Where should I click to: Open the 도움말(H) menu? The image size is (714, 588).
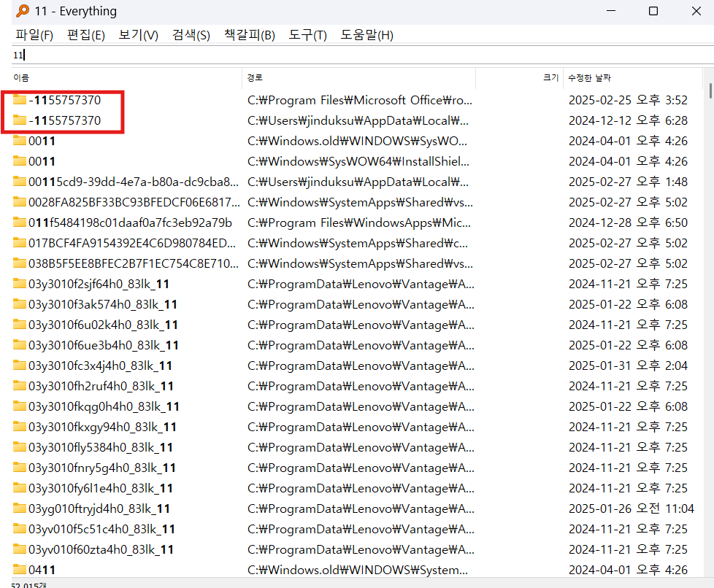pyautogui.click(x=367, y=35)
